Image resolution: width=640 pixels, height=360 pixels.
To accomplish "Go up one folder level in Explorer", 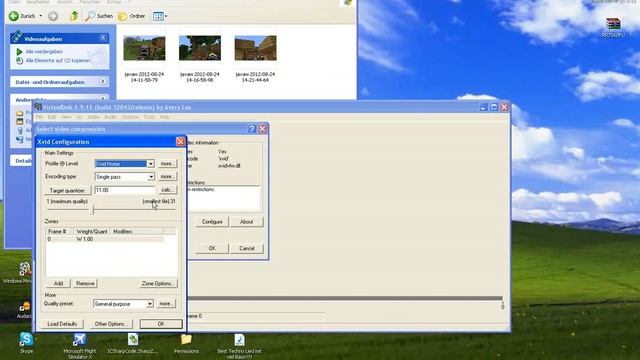I will tap(74, 16).
